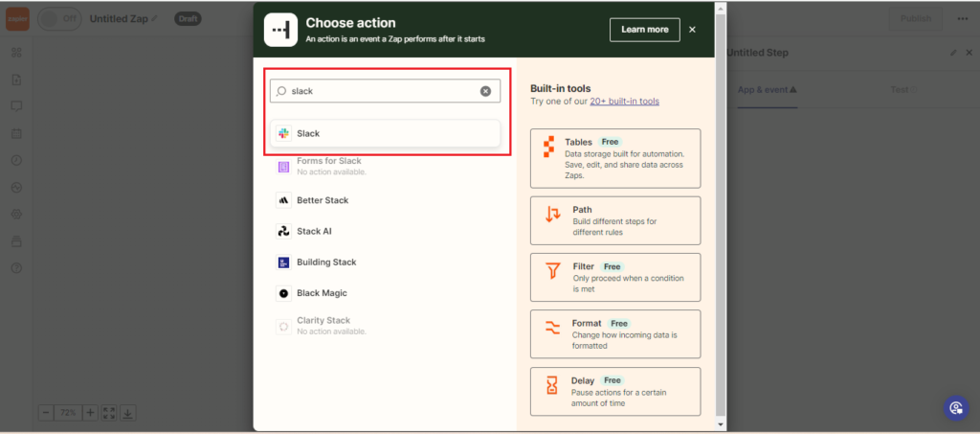This screenshot has width=980, height=434.
Task: Click the Publish button
Action: [916, 19]
